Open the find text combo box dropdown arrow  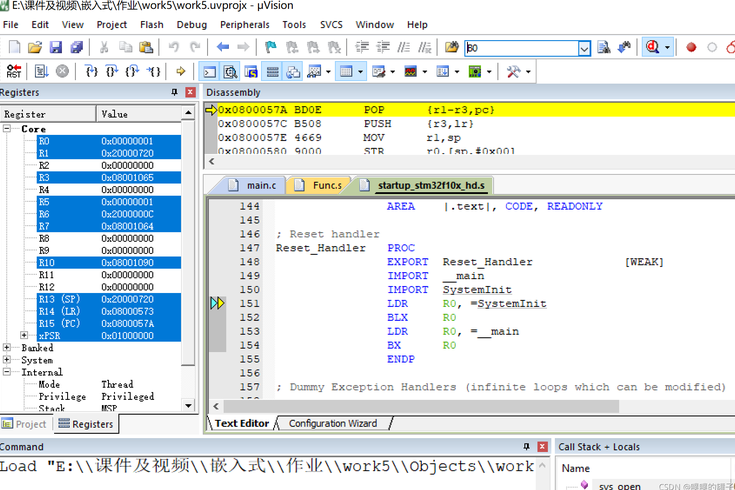(584, 48)
